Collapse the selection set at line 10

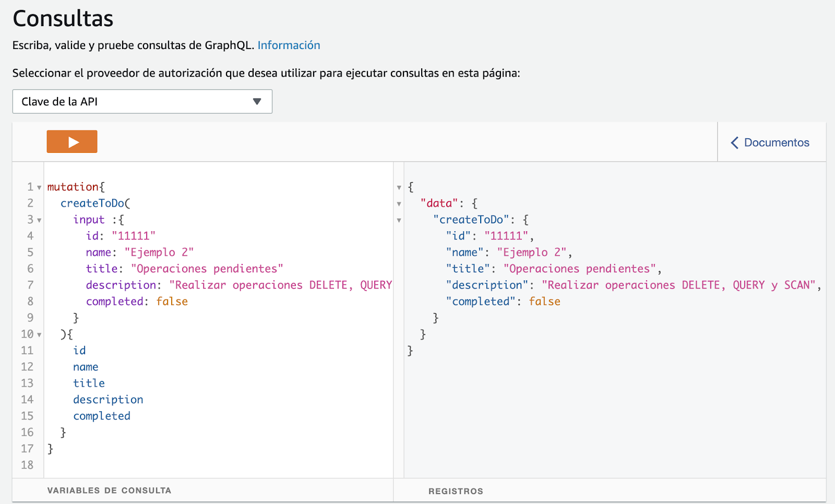coord(39,335)
